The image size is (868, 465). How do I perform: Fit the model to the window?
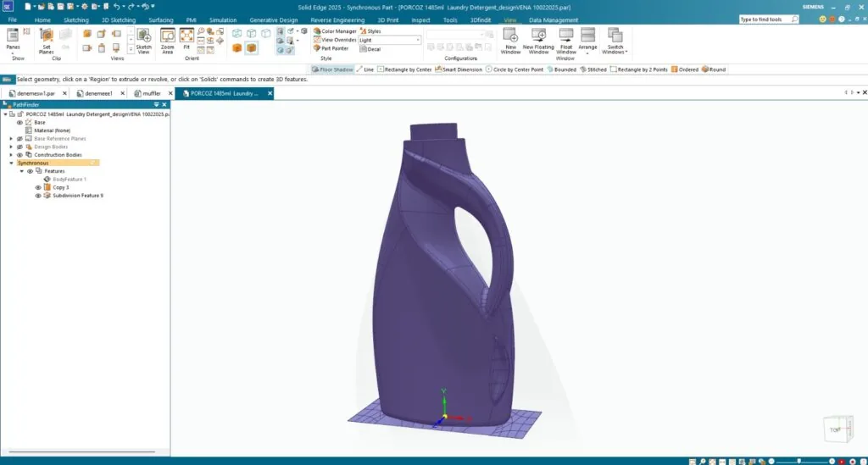tap(186, 40)
